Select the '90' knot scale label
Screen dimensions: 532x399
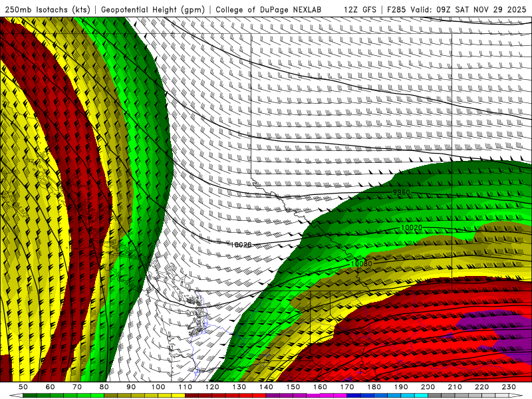pos(131,387)
